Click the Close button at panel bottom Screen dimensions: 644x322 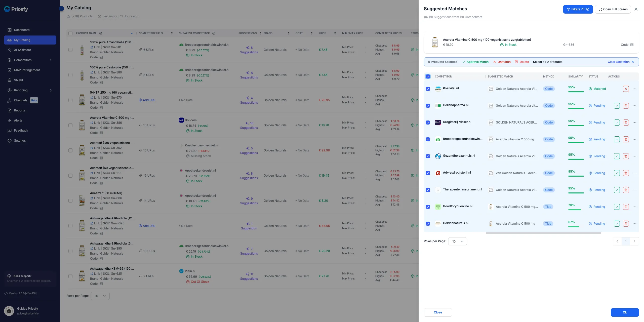pyautogui.click(x=438, y=312)
